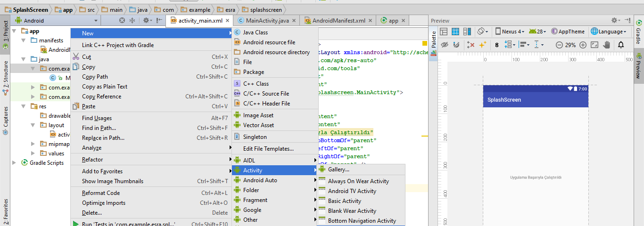Viewport: 644px width, 226px height.
Task: Choose Android resource file from New submenu
Action: (275, 42)
